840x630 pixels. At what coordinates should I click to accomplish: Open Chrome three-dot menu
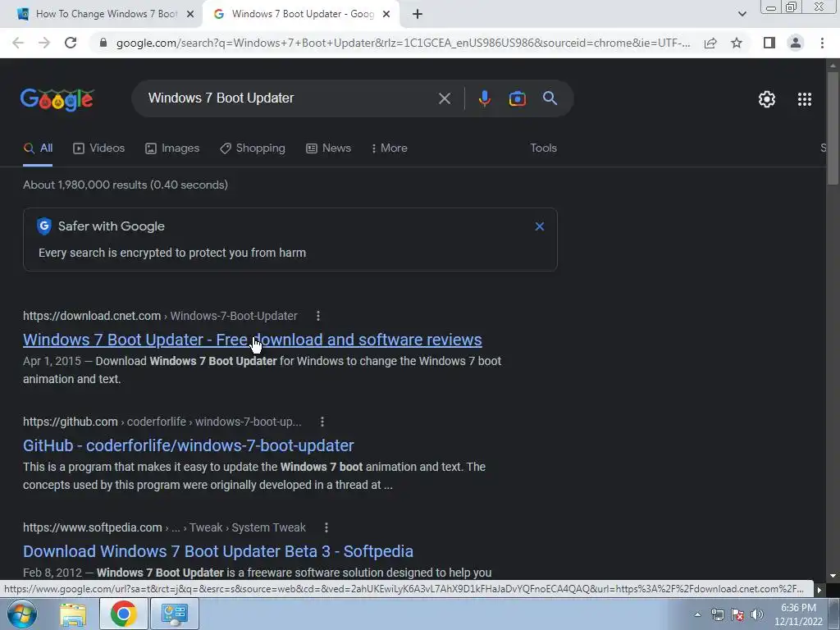click(822, 43)
